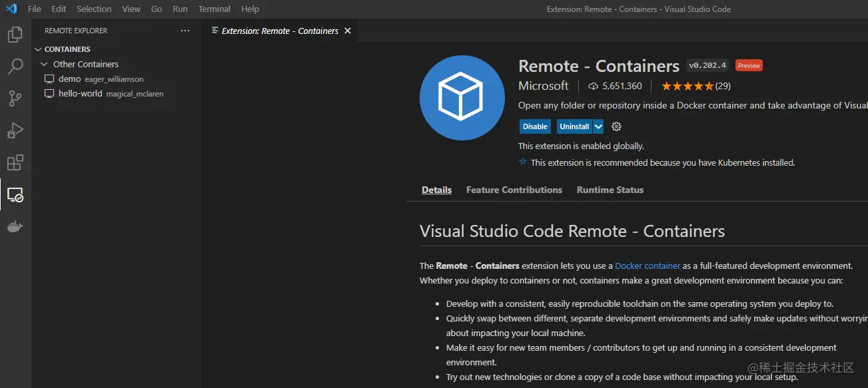Open the Terminal menu
The height and width of the screenshot is (388, 868).
tap(214, 9)
